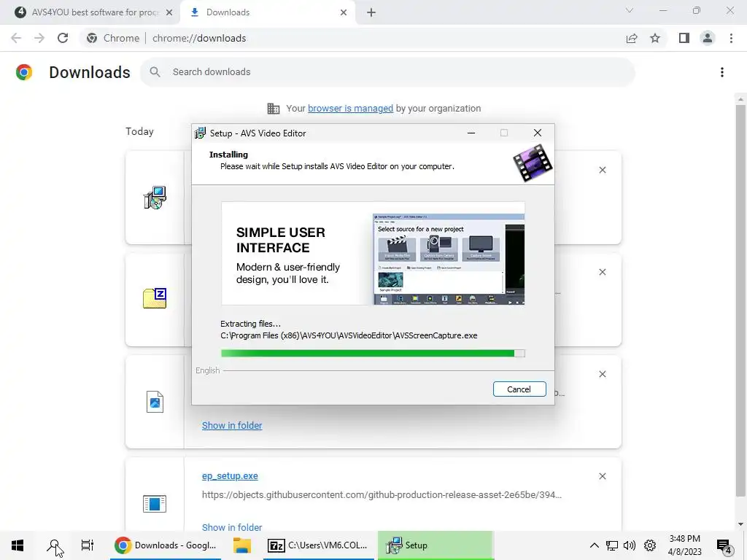The image size is (747, 560).
Task: Toggle the Chrome side panel
Action: tap(684, 38)
